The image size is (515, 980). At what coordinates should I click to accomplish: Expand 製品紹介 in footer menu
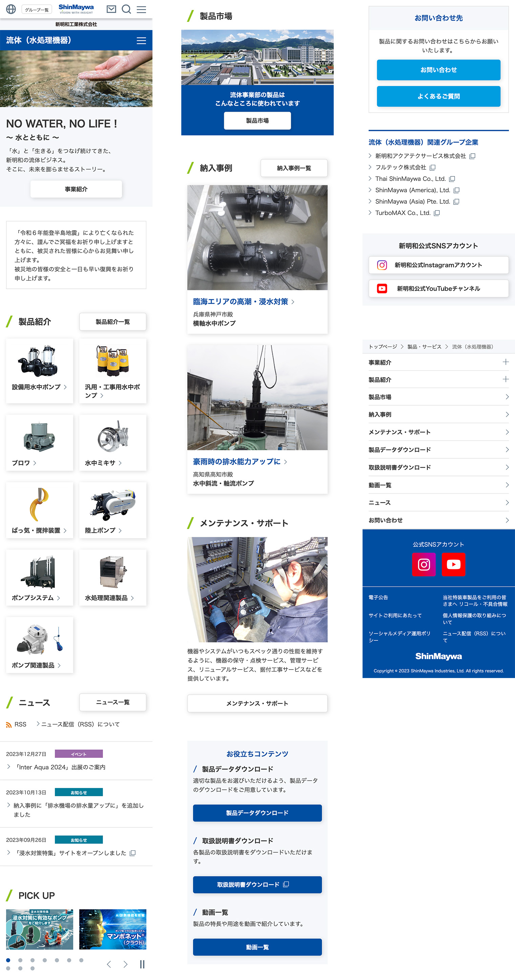[505, 379]
